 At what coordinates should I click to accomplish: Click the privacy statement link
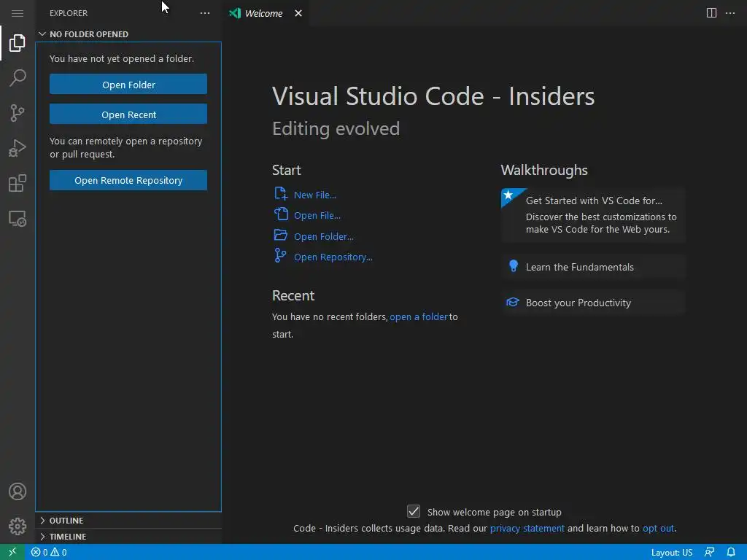tap(527, 528)
